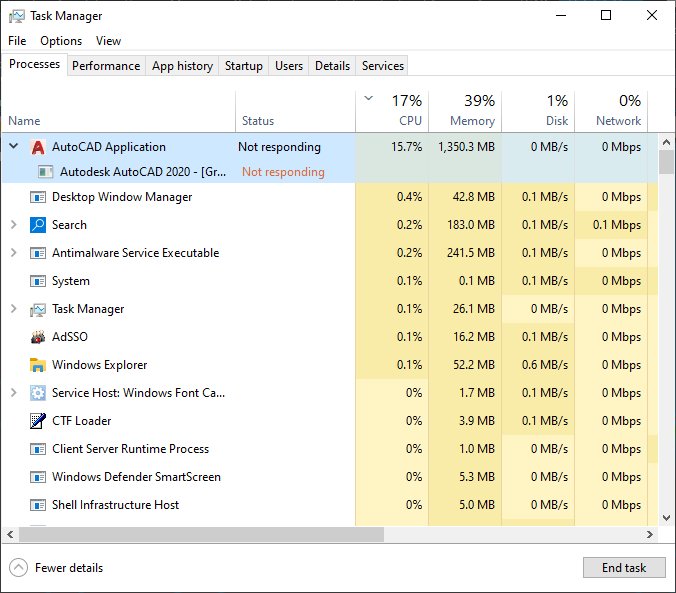Switch to the Performance tab
Viewport: 676px width, 593px height.
[x=106, y=66]
